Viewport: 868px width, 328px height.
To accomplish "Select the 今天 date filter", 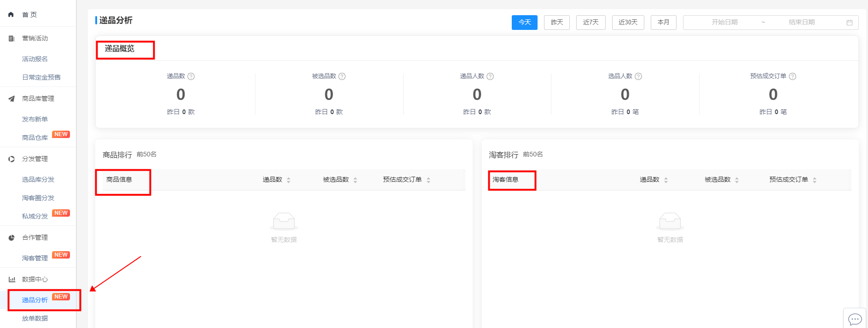I will pyautogui.click(x=524, y=23).
